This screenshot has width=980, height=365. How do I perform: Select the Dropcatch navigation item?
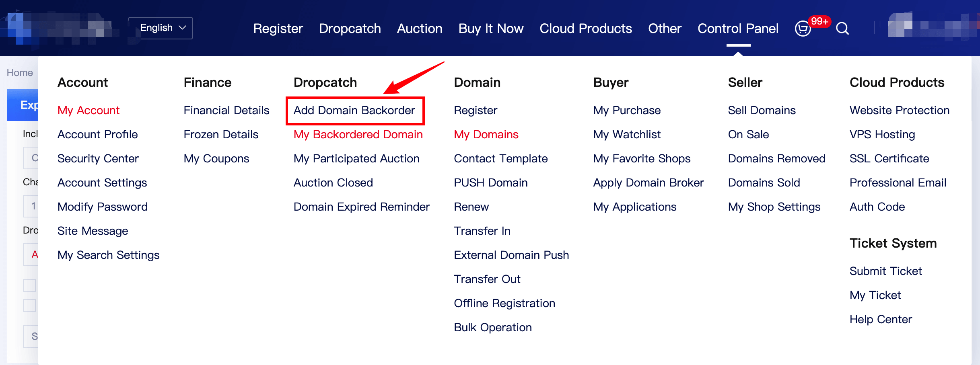[x=350, y=29]
